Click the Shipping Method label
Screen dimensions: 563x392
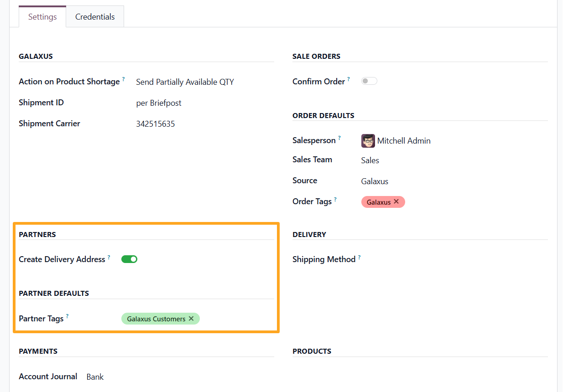324,259
